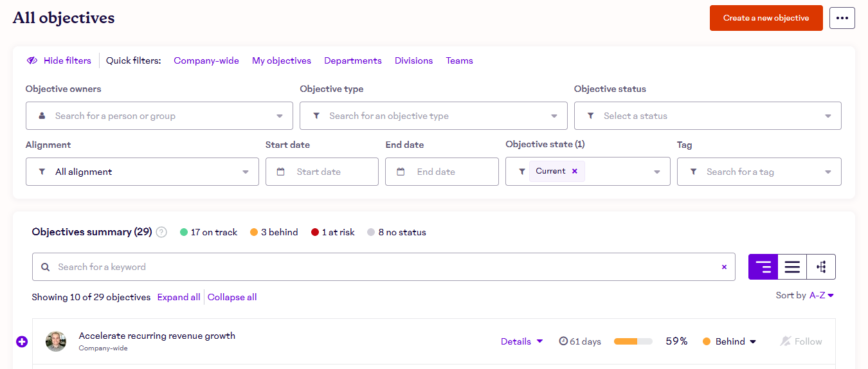
Task: Select the flat list view icon
Action: (x=792, y=267)
